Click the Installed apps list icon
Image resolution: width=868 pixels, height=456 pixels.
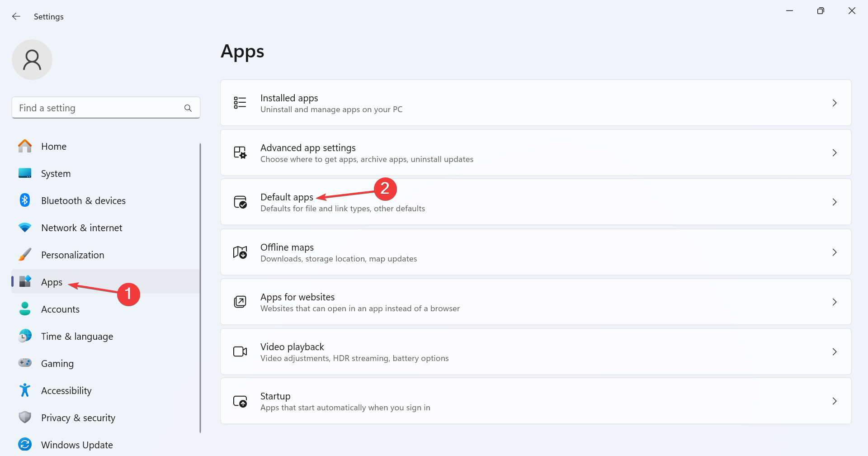240,103
